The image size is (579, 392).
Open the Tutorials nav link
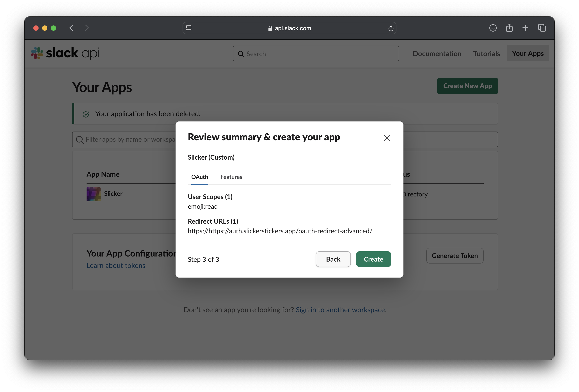(x=486, y=53)
